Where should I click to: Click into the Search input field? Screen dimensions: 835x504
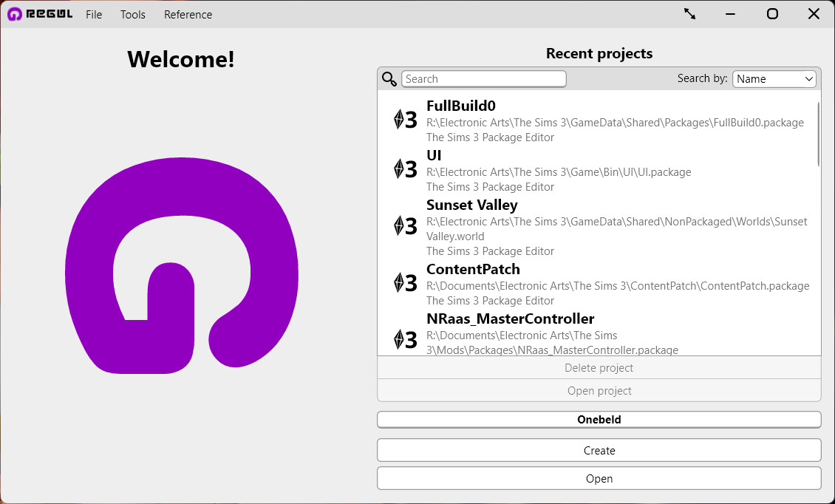483,79
